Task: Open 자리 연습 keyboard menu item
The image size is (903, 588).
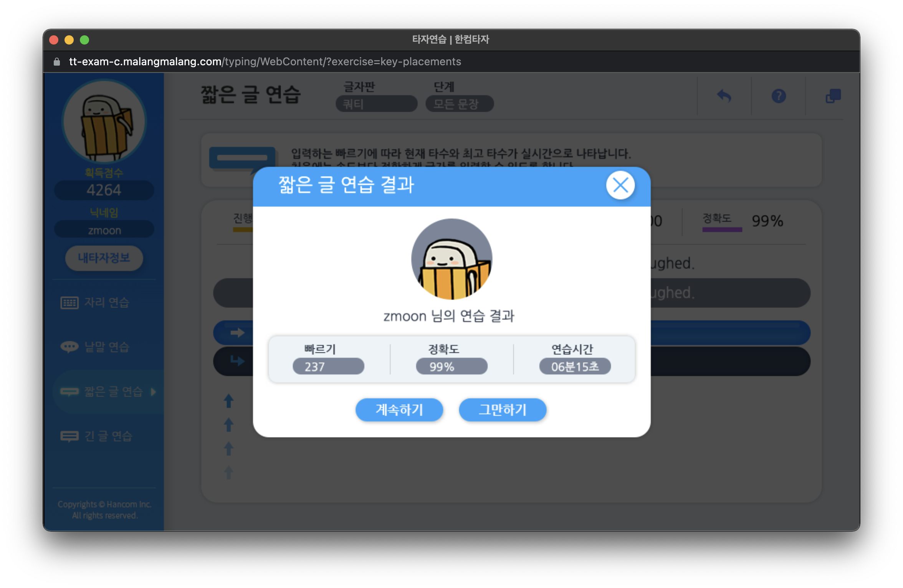Action: (x=95, y=302)
